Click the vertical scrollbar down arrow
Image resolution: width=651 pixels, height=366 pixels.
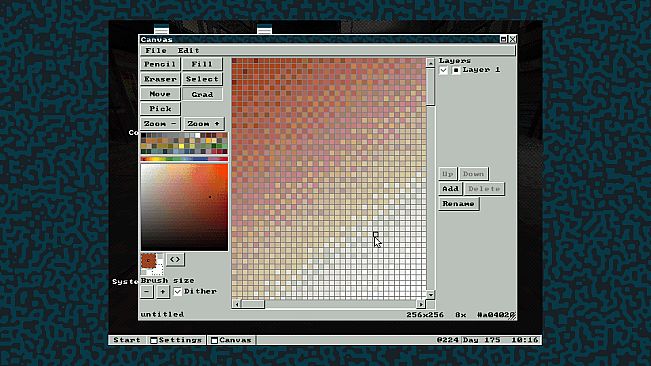click(x=431, y=295)
